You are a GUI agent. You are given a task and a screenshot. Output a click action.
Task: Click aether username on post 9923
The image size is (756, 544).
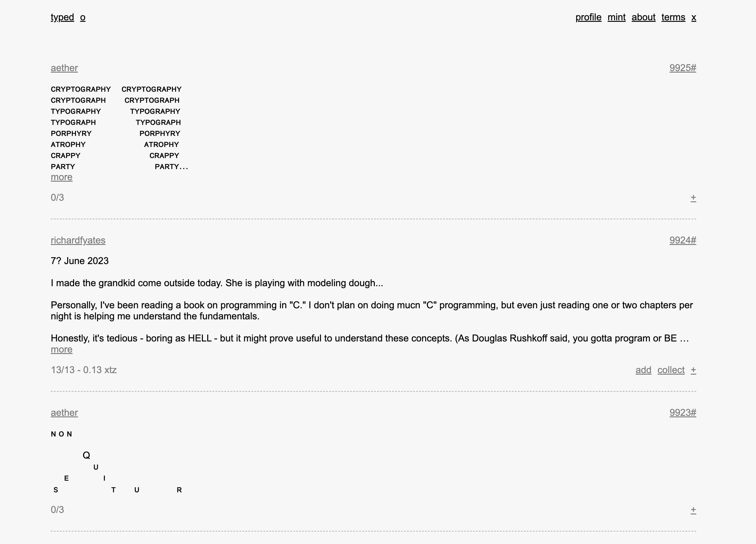(x=64, y=413)
